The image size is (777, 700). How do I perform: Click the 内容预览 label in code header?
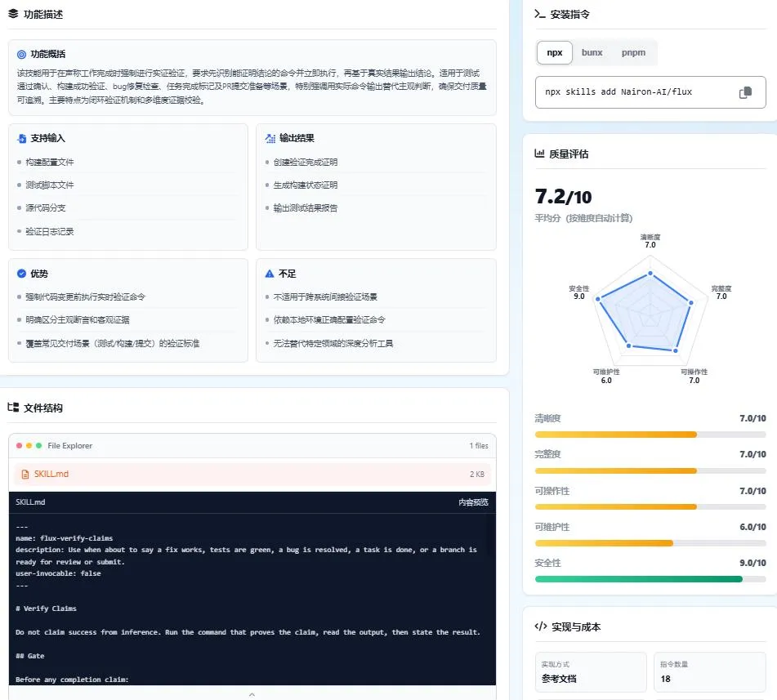coord(473,502)
